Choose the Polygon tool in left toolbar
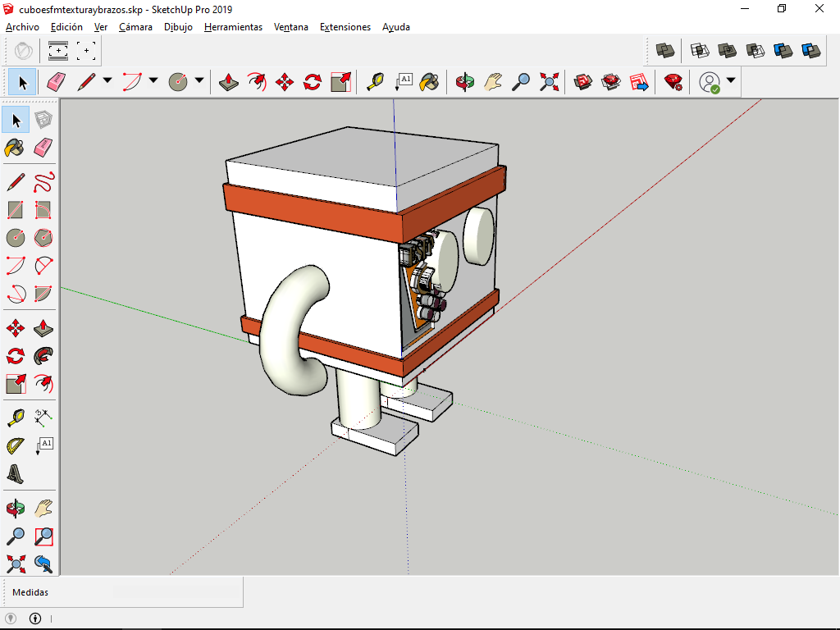The image size is (840, 630). point(44,238)
